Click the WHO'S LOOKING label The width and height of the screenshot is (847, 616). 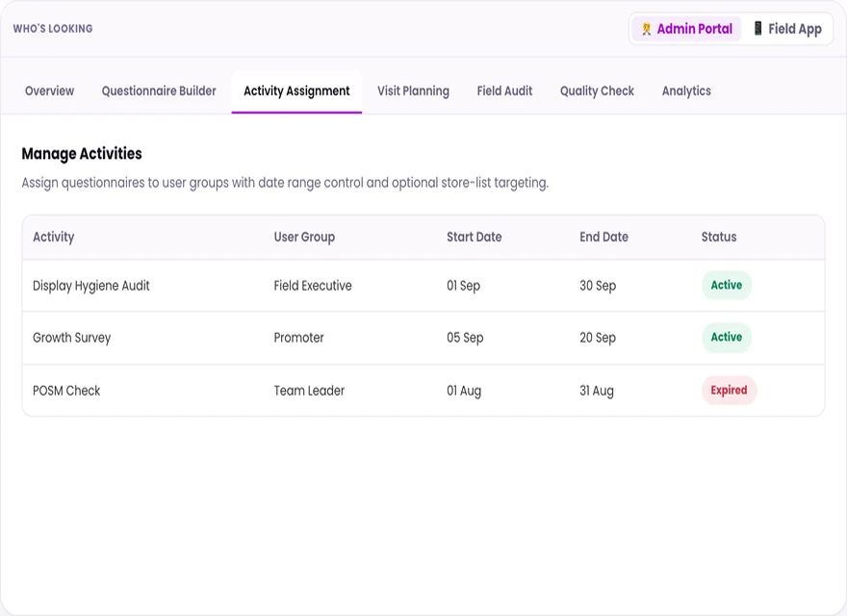(53, 29)
